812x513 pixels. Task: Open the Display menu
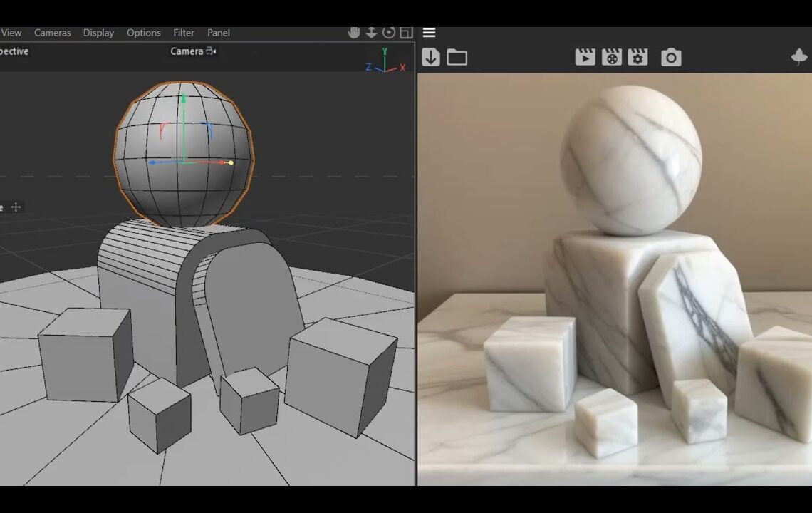pyautogui.click(x=98, y=33)
